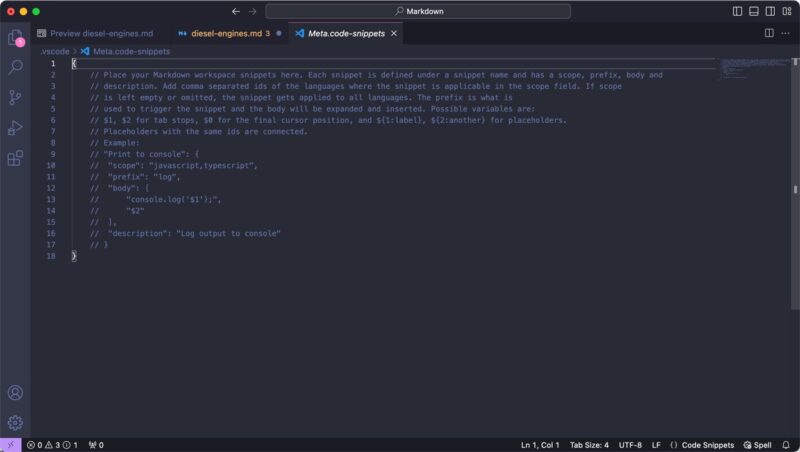Click the ports forwarded status item
This screenshot has width=800, height=452.
point(96,445)
